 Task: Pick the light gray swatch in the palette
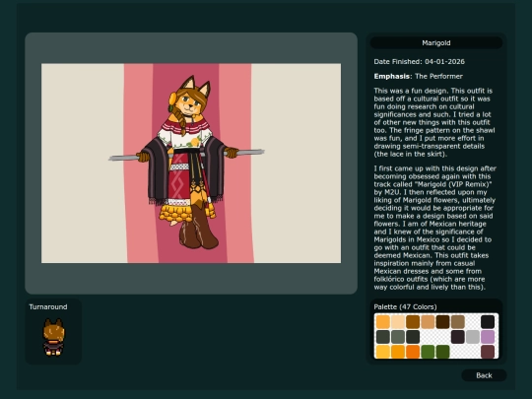[x=473, y=337]
